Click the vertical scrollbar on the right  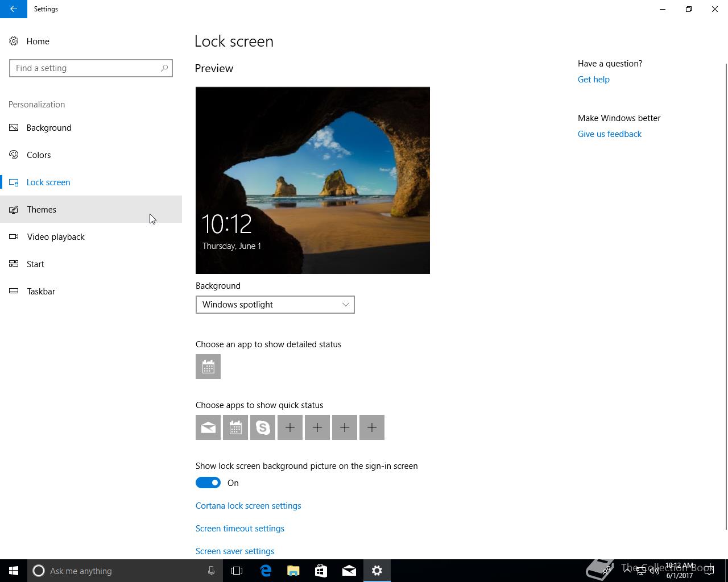tap(726, 296)
